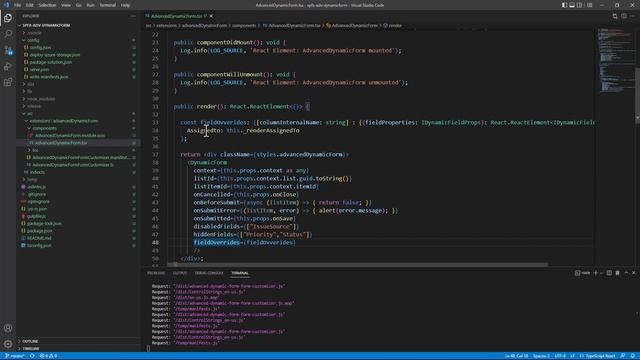
Task: Split the terminal panel
Action: [x=609, y=273]
